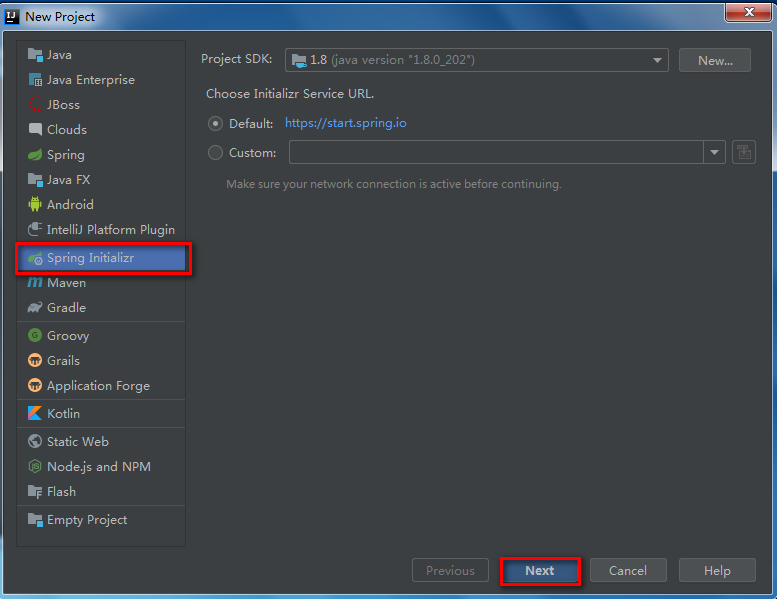The image size is (777, 599).
Task: Click the Next button
Action: click(x=540, y=571)
